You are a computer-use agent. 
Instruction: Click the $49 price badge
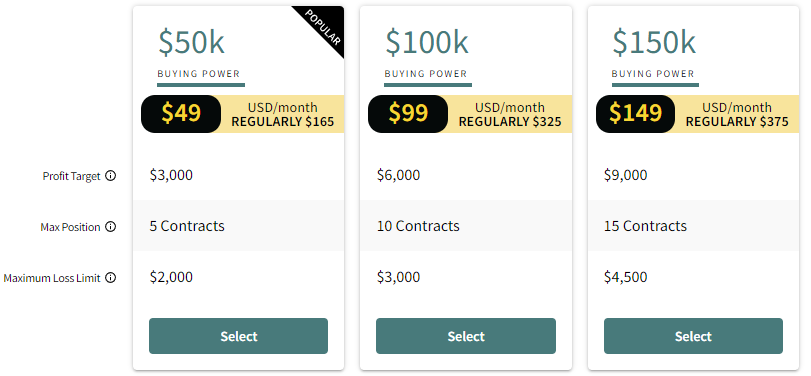click(x=181, y=113)
